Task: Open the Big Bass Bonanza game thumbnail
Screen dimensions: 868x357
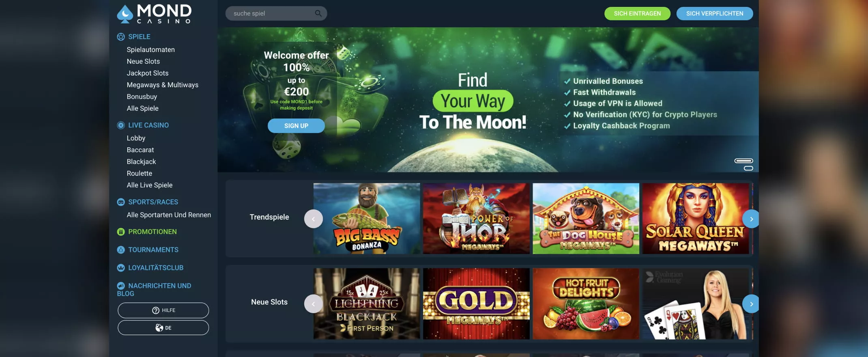Action: (x=367, y=219)
